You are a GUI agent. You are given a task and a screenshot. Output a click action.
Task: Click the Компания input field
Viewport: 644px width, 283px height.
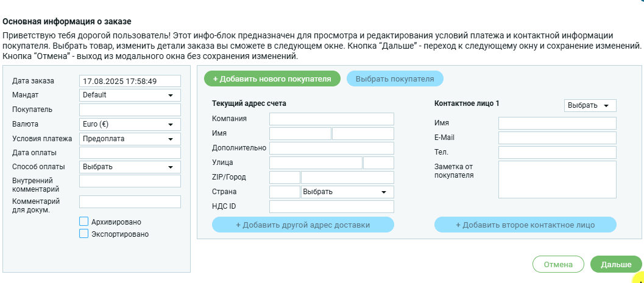[331, 119]
